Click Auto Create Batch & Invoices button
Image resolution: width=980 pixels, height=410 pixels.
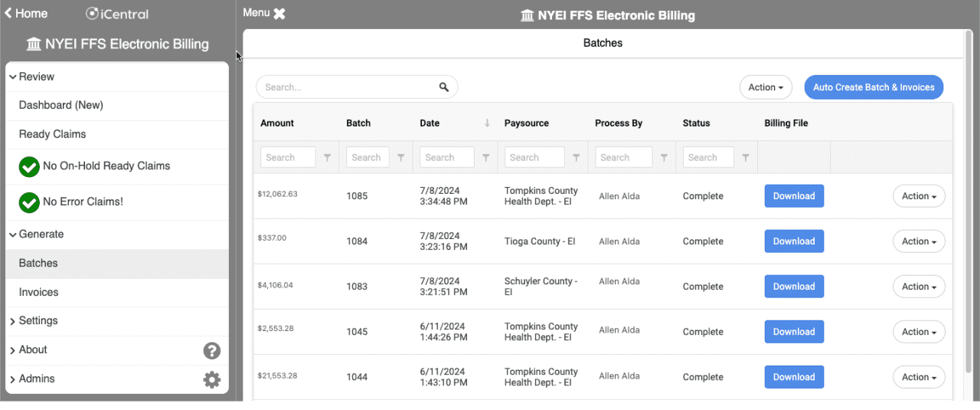point(874,87)
